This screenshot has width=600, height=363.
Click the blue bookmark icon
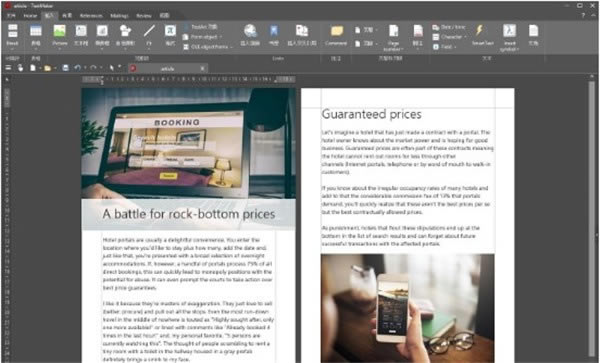(x=274, y=35)
